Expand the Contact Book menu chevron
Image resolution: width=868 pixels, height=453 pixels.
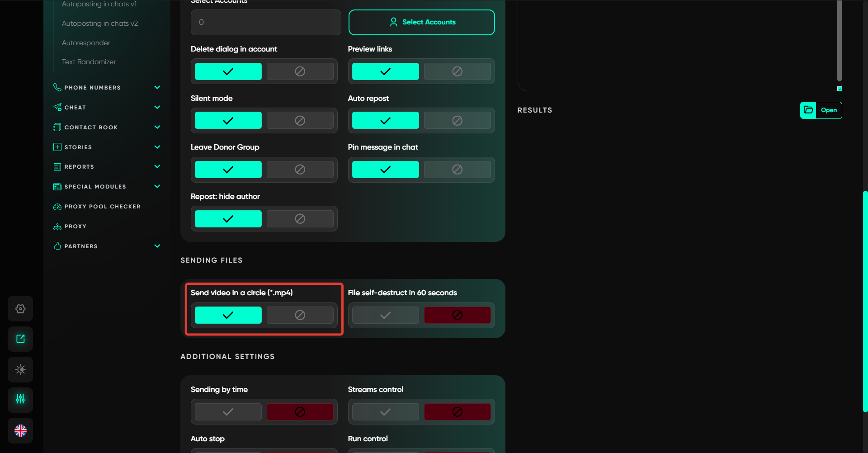(x=157, y=127)
